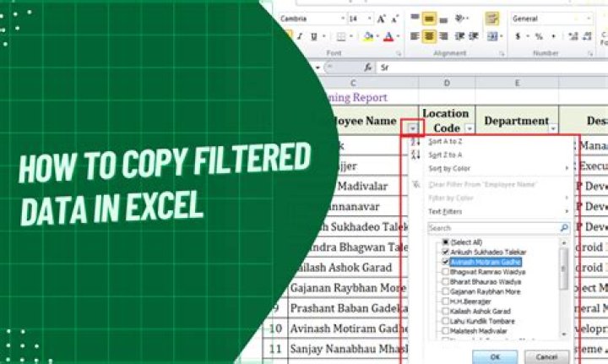Select Top Align icon

pos(415,19)
